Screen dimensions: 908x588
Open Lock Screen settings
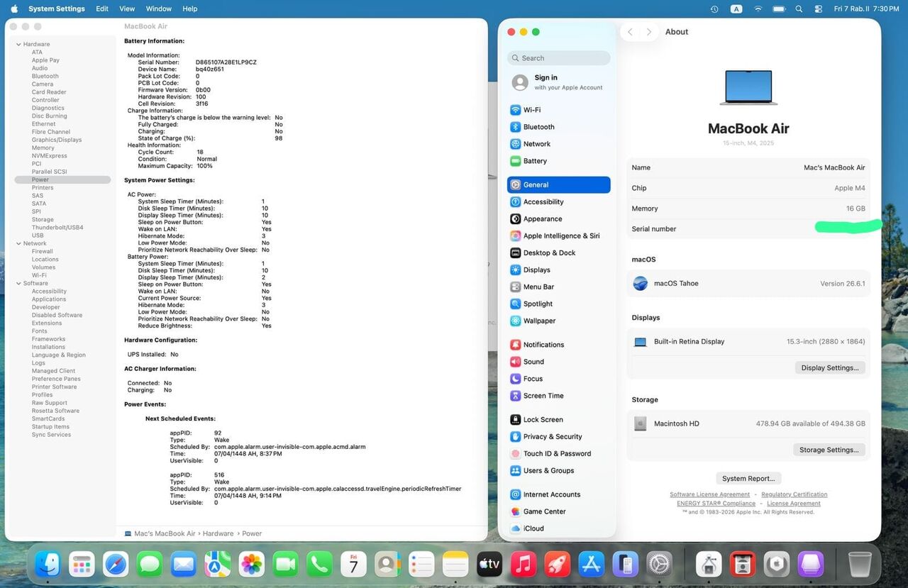(558, 419)
